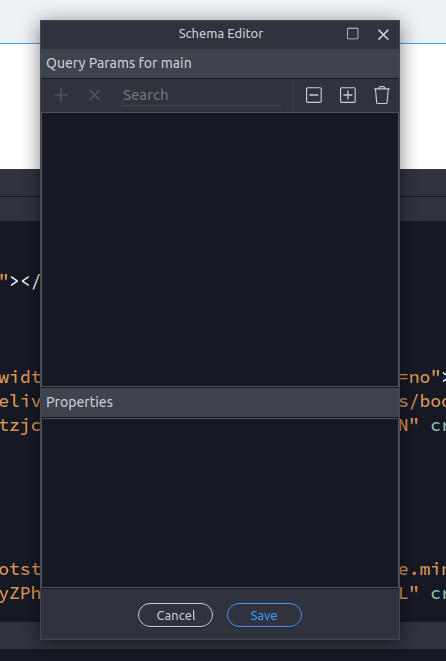Click inside the empty parameters tree area
The width and height of the screenshot is (446, 661).
220,249
